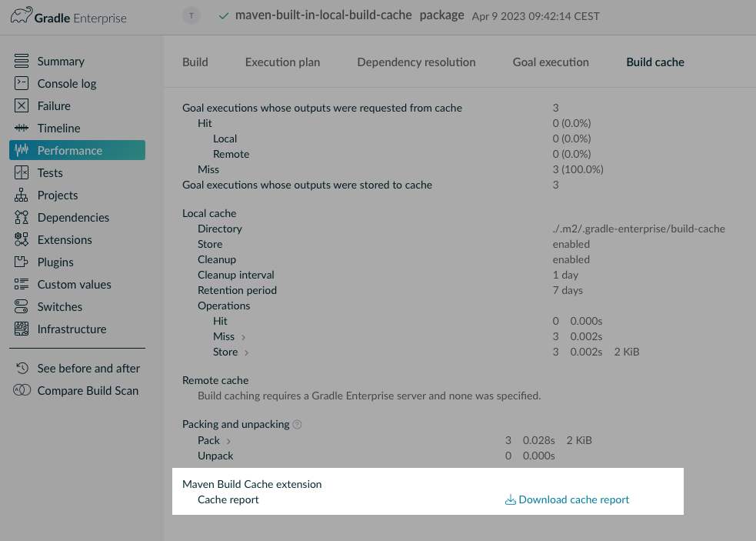This screenshot has height=541, width=756.
Task: Open the Projects hierarchy icon
Action: (x=22, y=195)
